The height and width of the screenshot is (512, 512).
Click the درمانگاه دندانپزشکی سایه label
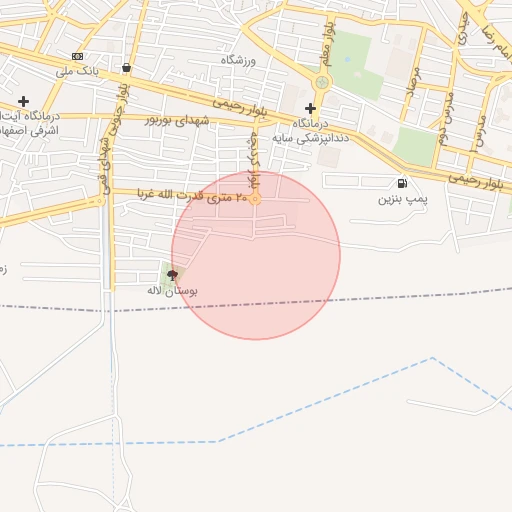311,131
